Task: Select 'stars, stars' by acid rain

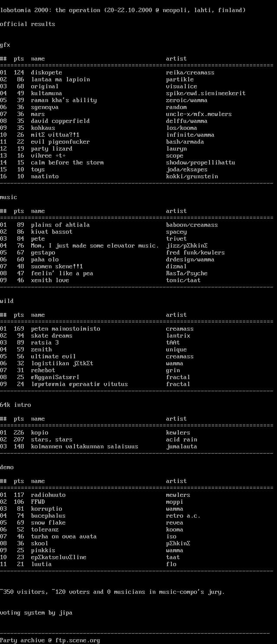Action: point(52,440)
